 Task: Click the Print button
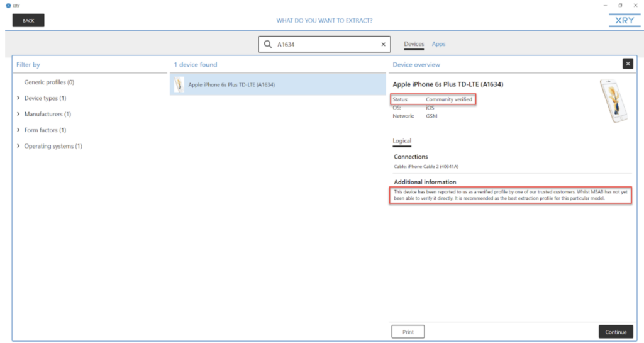[x=408, y=332]
